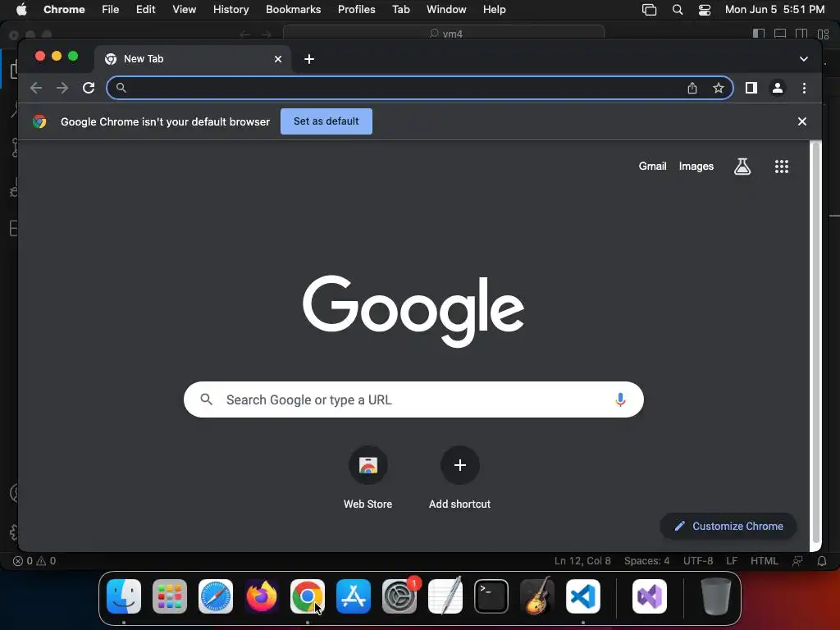Open the Images link
Viewport: 840px width, 630px height.
tap(696, 167)
